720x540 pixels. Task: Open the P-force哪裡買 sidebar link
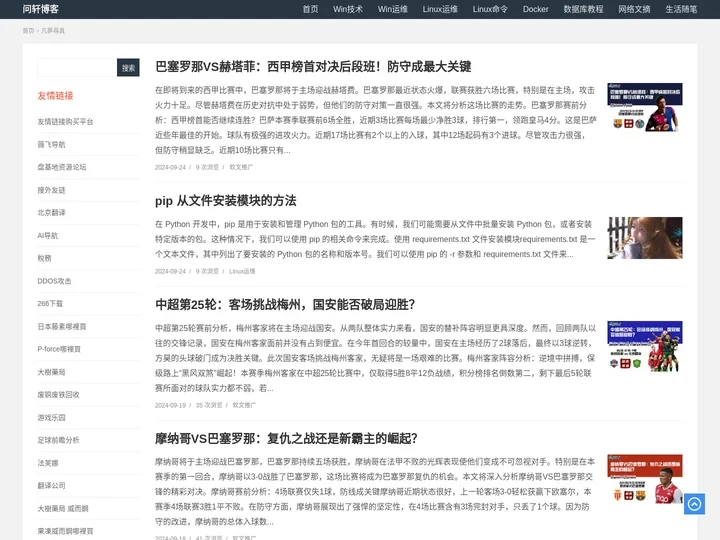tap(59, 349)
